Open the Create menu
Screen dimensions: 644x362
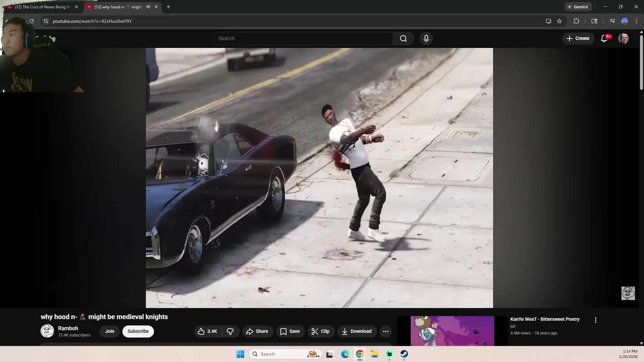click(x=578, y=39)
